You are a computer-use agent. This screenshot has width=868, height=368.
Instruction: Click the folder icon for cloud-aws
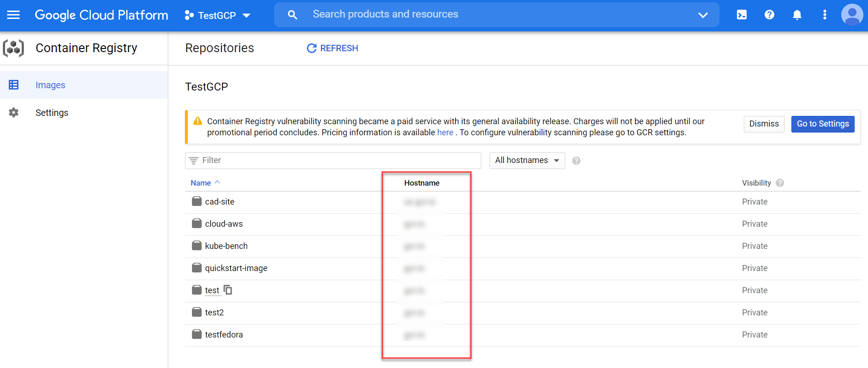coord(197,223)
